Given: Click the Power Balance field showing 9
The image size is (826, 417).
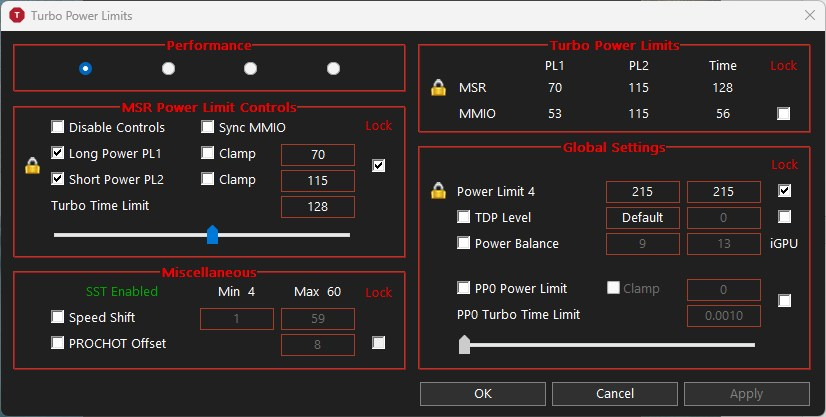Looking at the screenshot, I should pyautogui.click(x=643, y=244).
